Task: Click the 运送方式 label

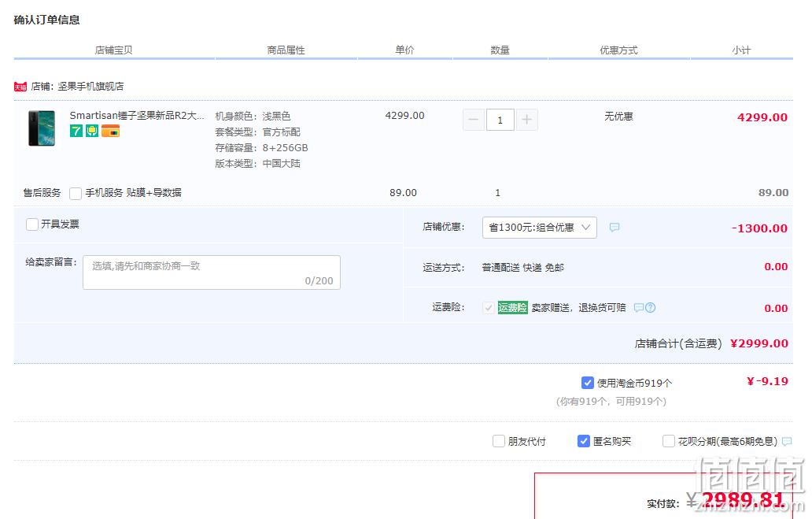Action: 444,268
